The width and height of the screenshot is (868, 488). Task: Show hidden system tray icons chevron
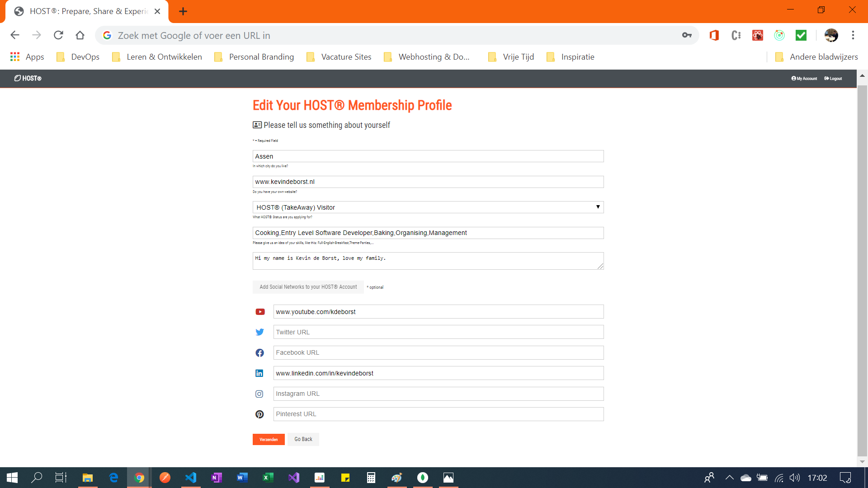coord(729,478)
